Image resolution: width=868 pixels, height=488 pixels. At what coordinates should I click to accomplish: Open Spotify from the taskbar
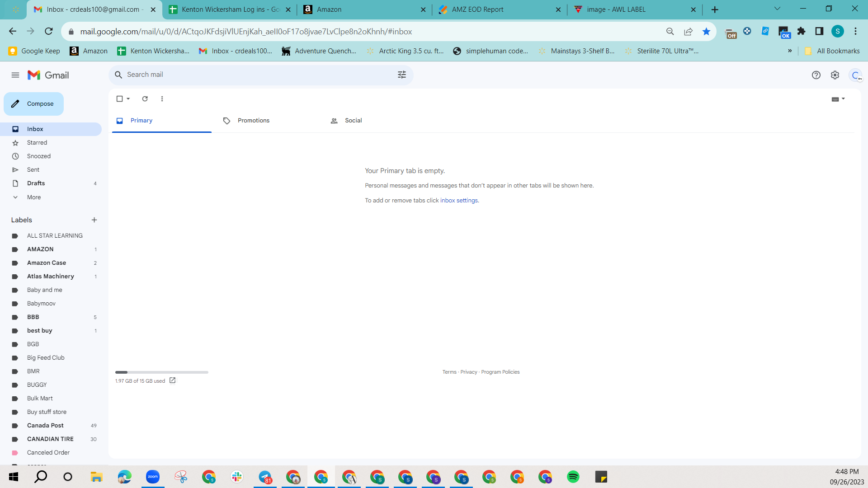click(573, 477)
